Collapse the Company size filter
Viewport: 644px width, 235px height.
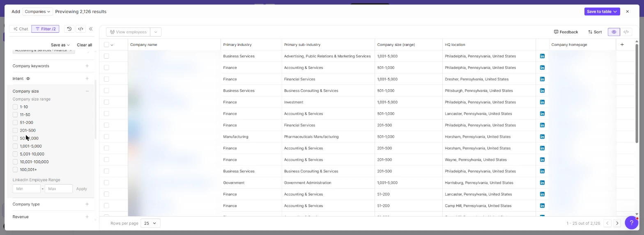point(87,91)
